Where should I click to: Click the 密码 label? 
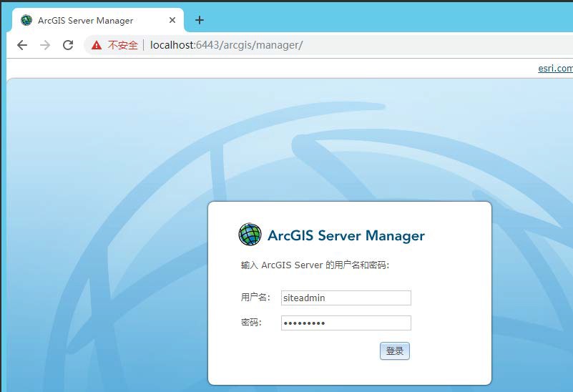click(251, 322)
